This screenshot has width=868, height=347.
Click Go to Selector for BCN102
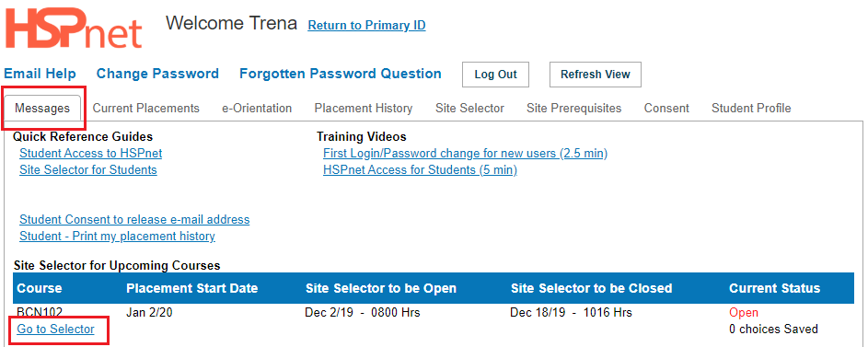(x=55, y=330)
